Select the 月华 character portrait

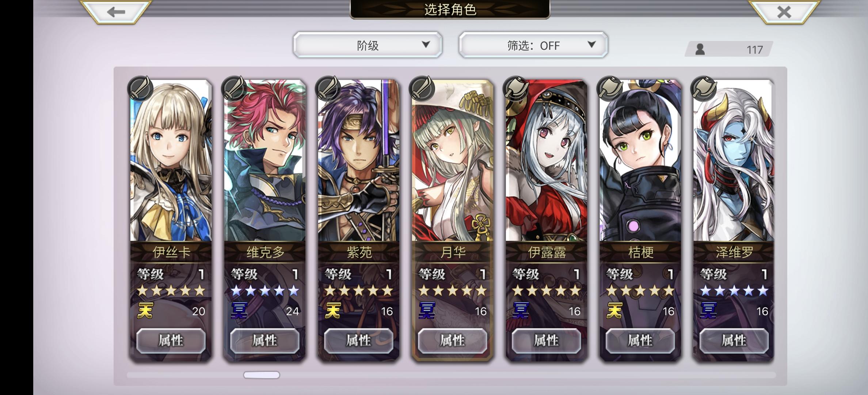click(x=453, y=161)
